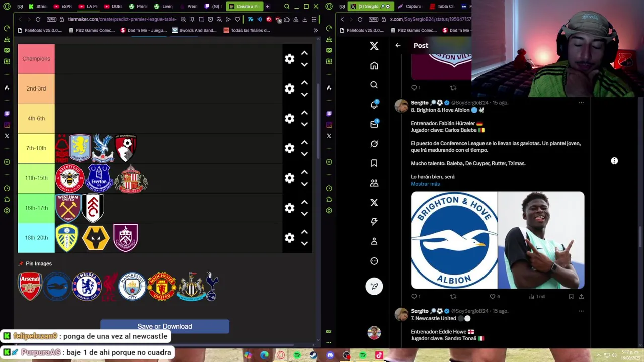Open @SoySergioB24 handle on Brighton post
The image size is (644, 362).
469,103
